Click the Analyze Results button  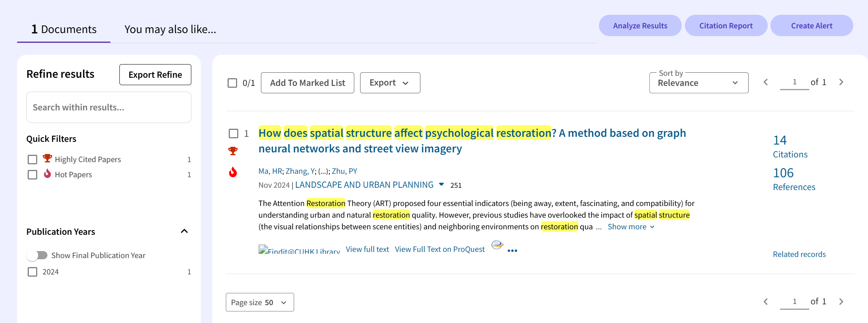pos(640,26)
